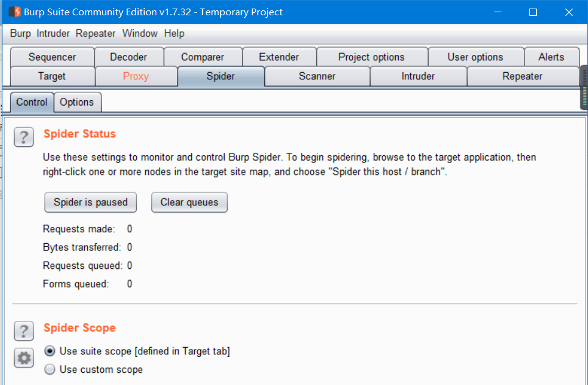588x385 pixels.
Task: Click the Spider Scope heading
Action: (x=79, y=328)
